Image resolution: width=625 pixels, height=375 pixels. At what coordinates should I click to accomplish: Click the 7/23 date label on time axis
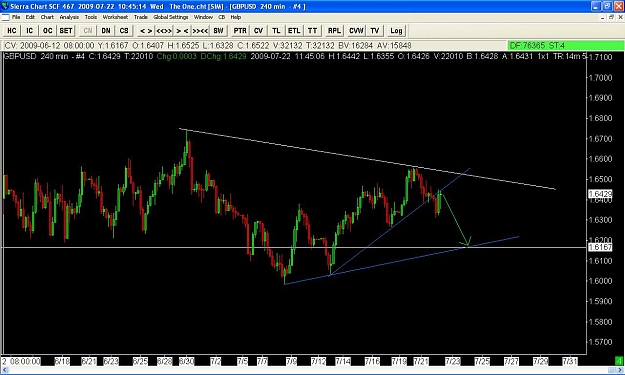[453, 361]
